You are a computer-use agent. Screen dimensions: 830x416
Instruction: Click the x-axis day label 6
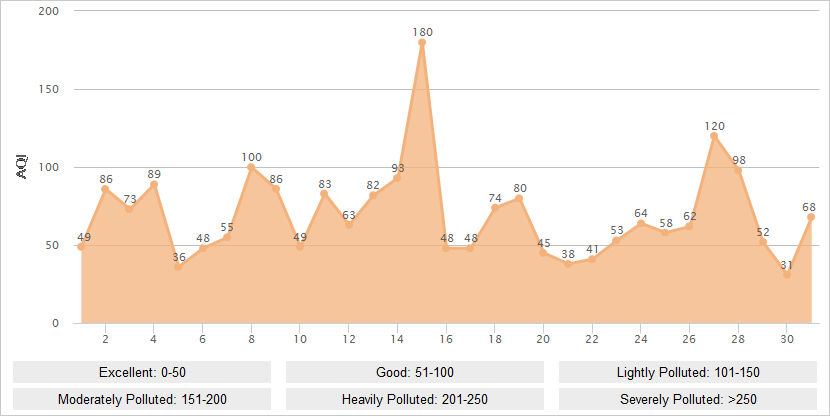pyautogui.click(x=203, y=339)
